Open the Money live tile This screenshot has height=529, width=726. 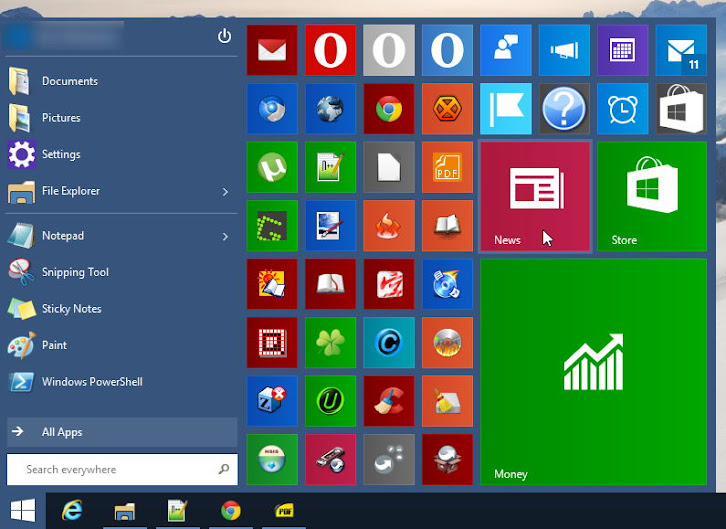click(x=593, y=372)
